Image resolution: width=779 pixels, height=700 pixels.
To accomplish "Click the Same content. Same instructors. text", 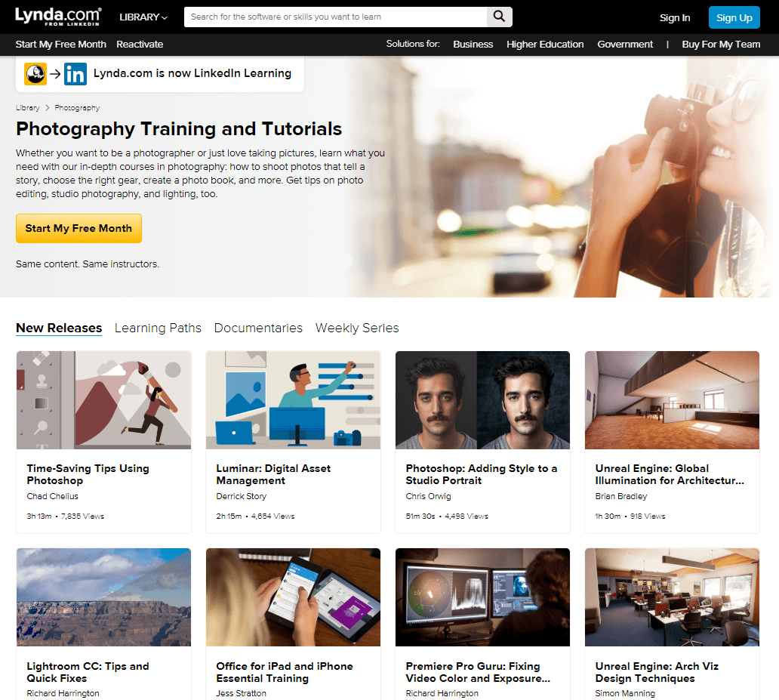I will click(88, 264).
